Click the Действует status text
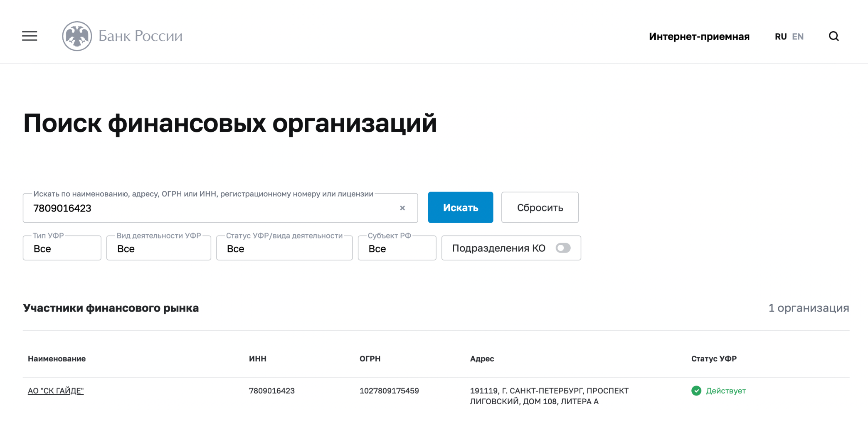The height and width of the screenshot is (430, 868). (726, 391)
